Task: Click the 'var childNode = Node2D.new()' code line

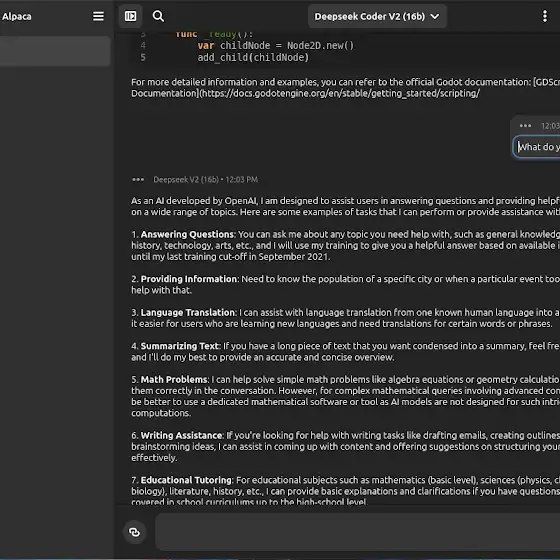Action: pyautogui.click(x=275, y=46)
